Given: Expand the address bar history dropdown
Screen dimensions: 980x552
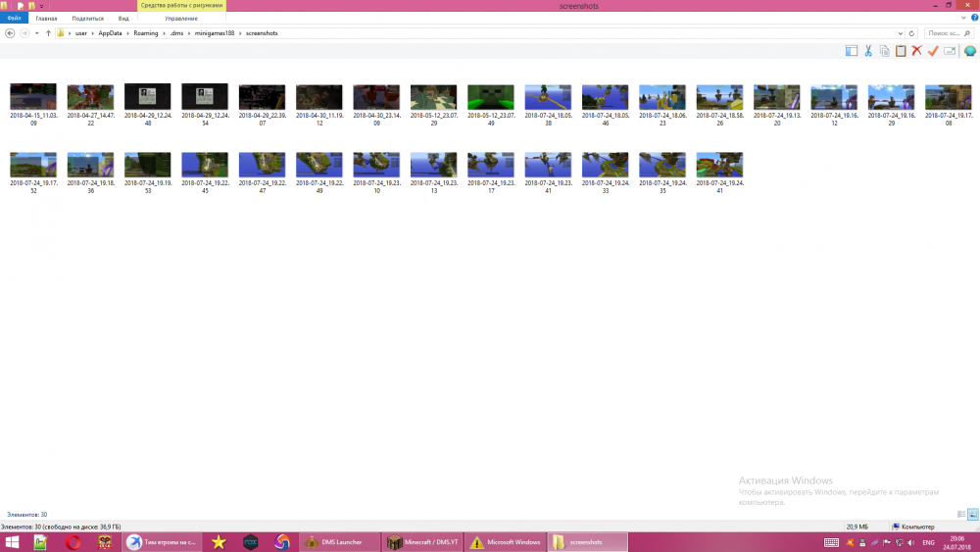Looking at the screenshot, I should click(x=900, y=33).
